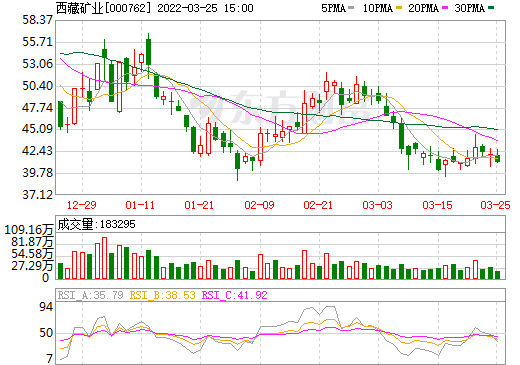Click the RSI_B:38.53 indicator label
The height and width of the screenshot is (365, 520).
click(162, 295)
